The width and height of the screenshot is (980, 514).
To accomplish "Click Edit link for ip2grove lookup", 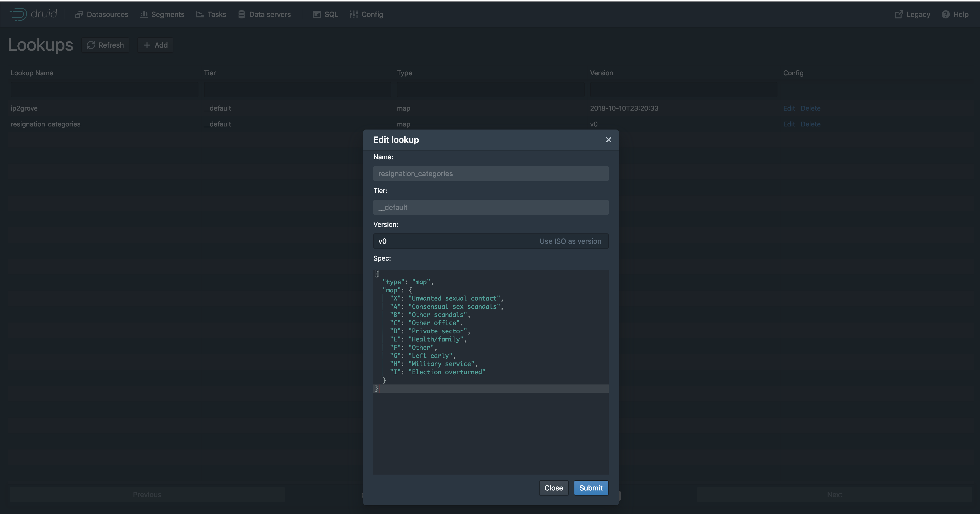I will point(789,109).
